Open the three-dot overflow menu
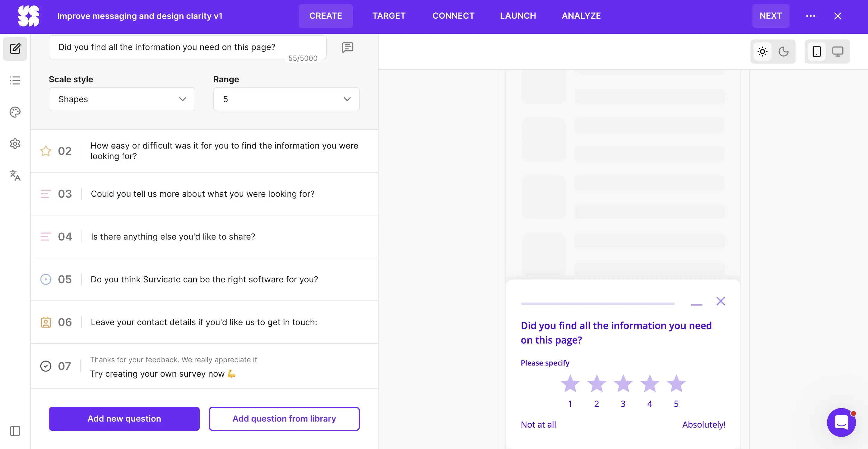 [811, 16]
